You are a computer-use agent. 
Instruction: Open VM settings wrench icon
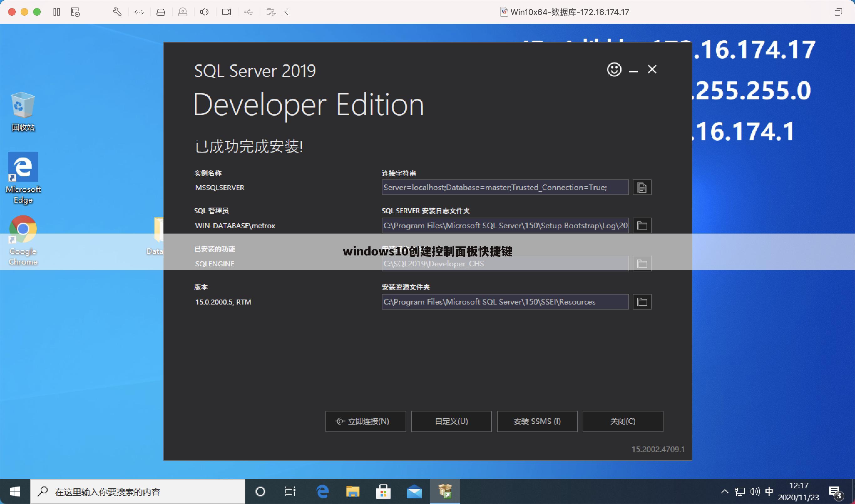point(117,12)
